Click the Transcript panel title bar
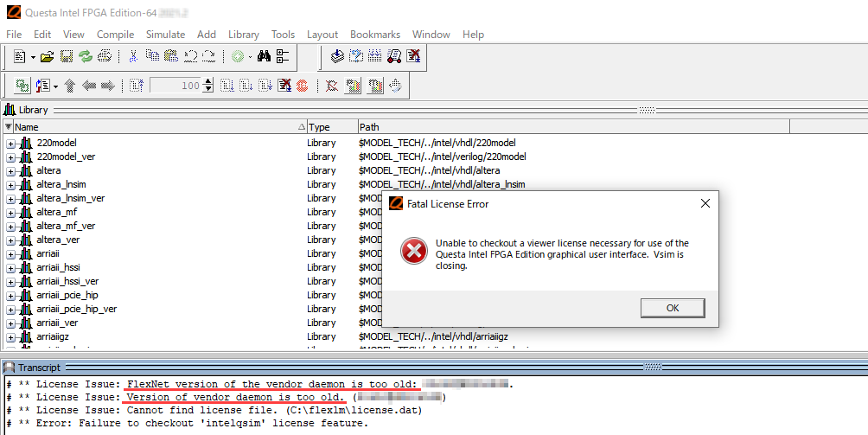 (x=434, y=367)
